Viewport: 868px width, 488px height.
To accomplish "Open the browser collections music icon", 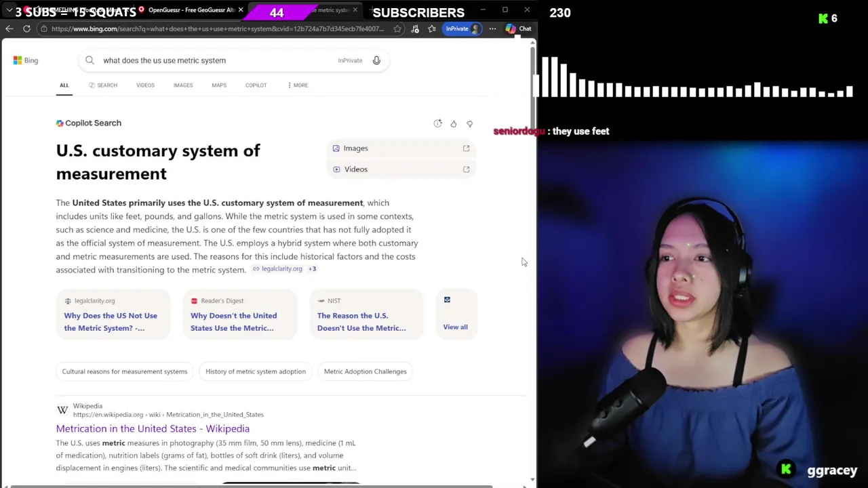I will (x=415, y=28).
